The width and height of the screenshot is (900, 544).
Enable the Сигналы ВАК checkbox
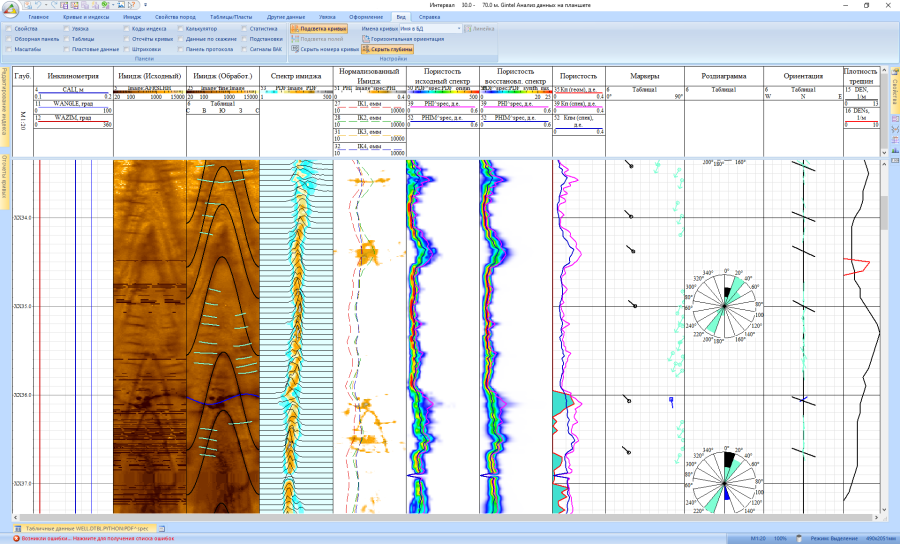coord(245,49)
